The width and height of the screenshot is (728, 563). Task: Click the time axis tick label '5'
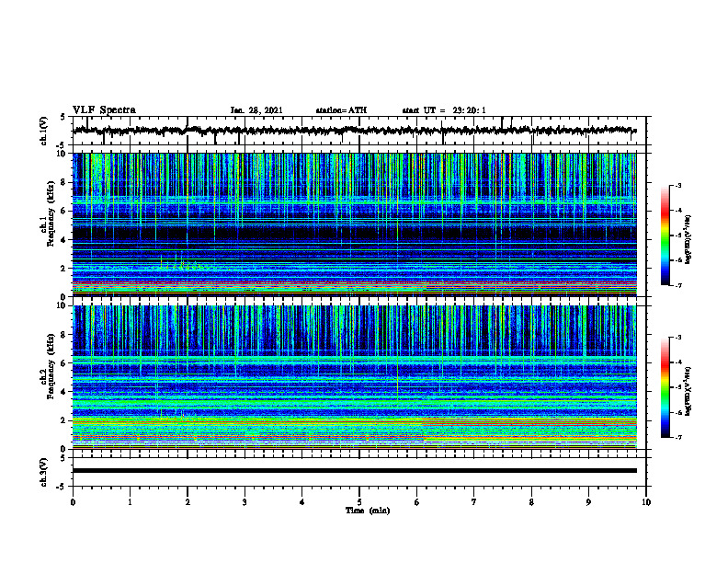(359, 502)
